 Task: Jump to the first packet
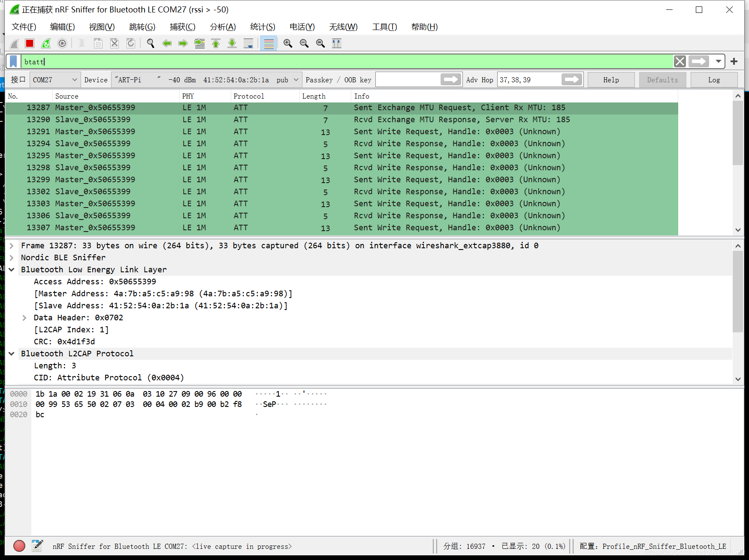pyautogui.click(x=216, y=43)
